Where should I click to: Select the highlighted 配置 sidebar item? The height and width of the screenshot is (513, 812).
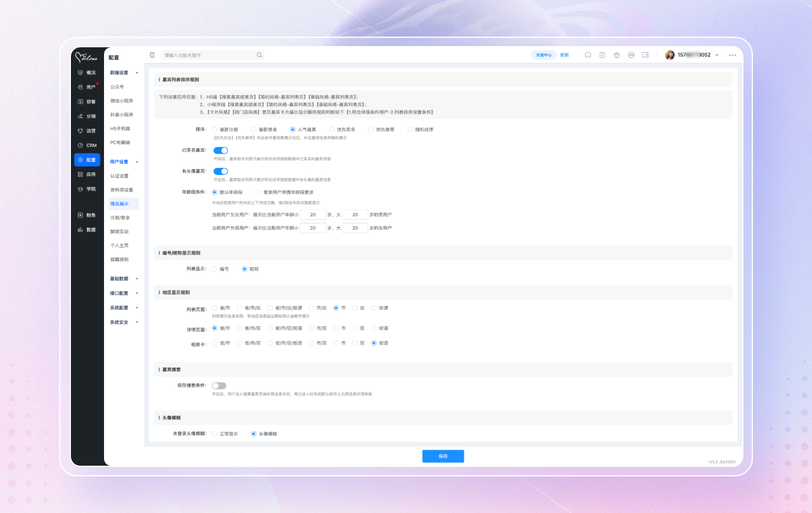87,160
